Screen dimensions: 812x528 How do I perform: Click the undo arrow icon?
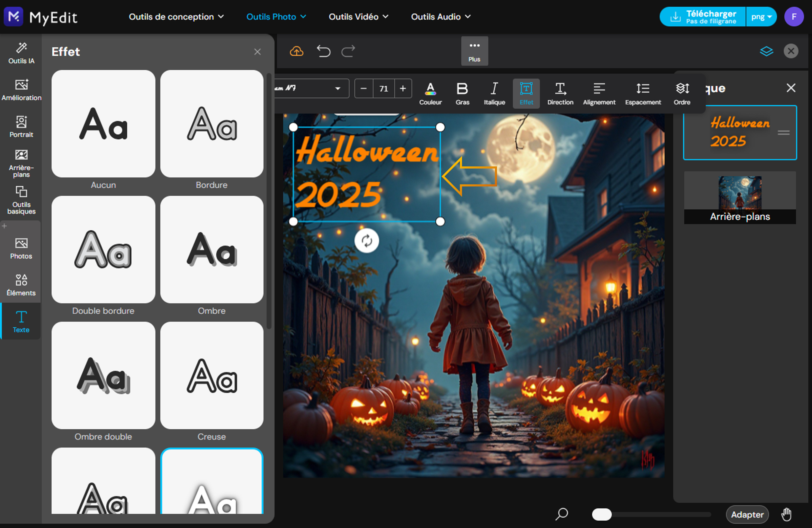point(324,51)
